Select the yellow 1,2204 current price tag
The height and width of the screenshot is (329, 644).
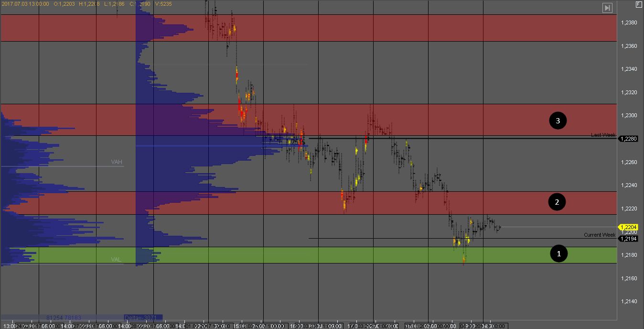(x=627, y=227)
